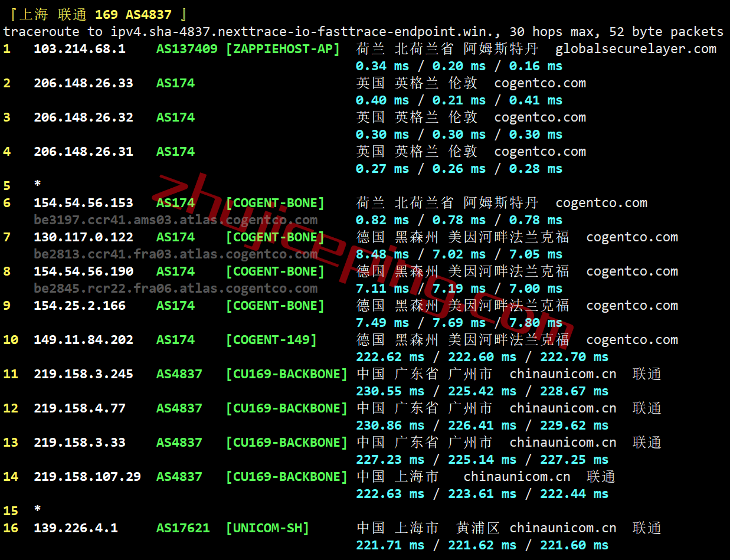Screen dimensions: 730x560
Task: Select latency value 222.62 ms on hop 10
Action: tap(390, 357)
